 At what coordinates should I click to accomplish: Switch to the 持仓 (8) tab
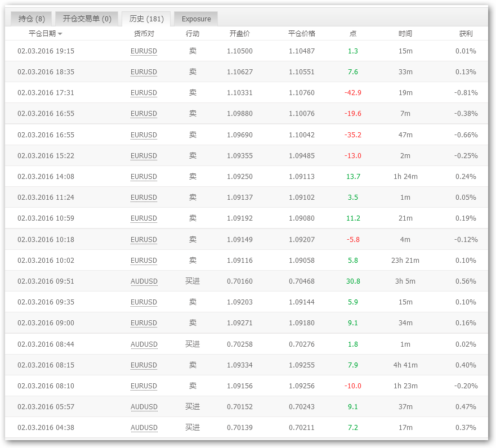click(32, 19)
